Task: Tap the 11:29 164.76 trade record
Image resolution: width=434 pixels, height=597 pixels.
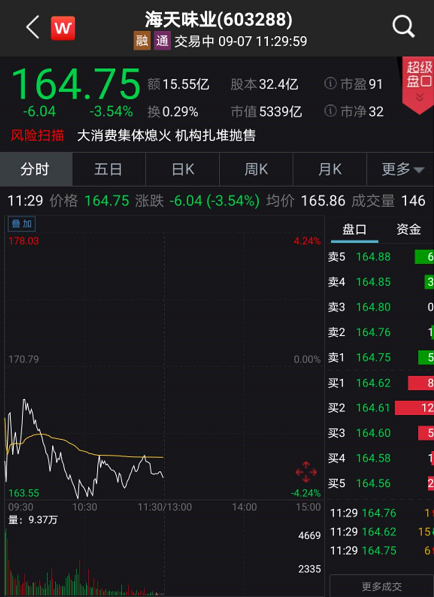Action: [381, 513]
